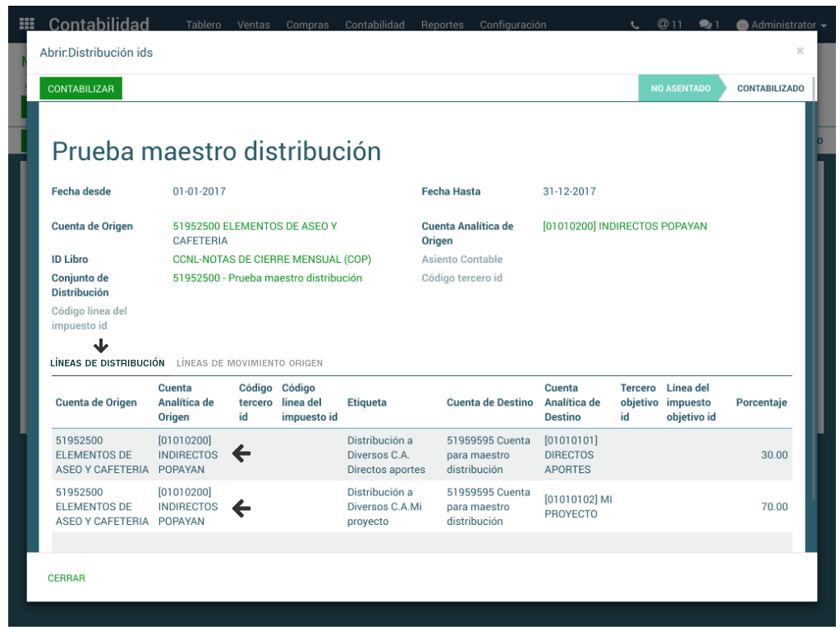Viewport: 840px width, 630px height.
Task: Switch to Líneas de Movimiento Origen tab
Action: click(x=249, y=363)
